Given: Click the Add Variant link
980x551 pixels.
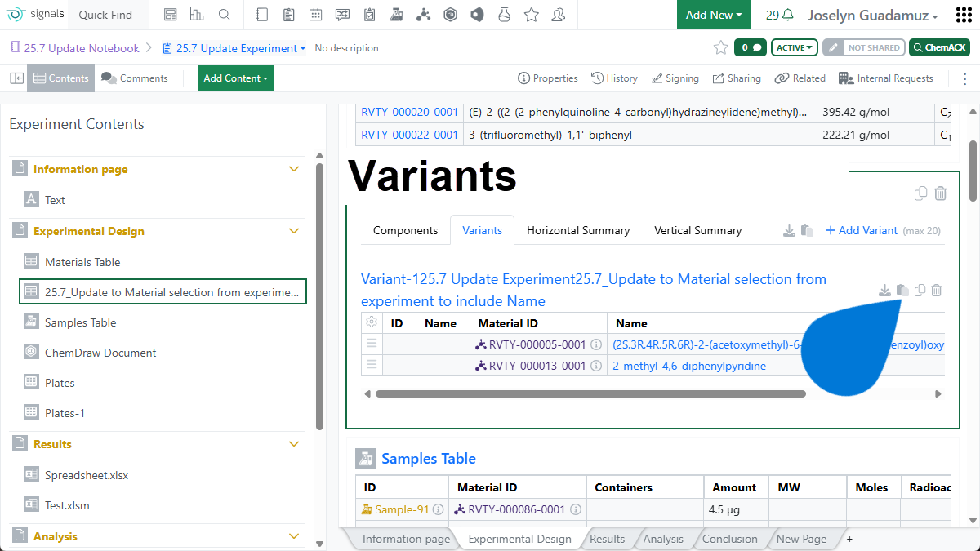Looking at the screenshot, I should (x=861, y=230).
